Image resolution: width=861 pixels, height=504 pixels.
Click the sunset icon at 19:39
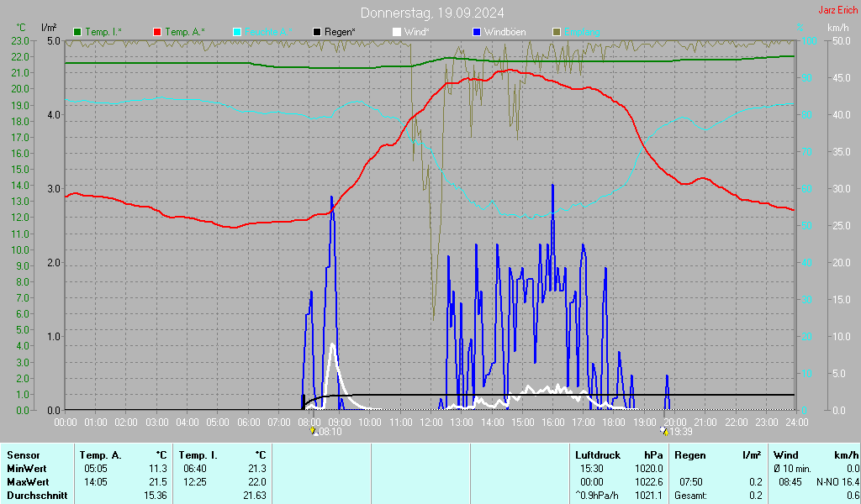point(663,431)
